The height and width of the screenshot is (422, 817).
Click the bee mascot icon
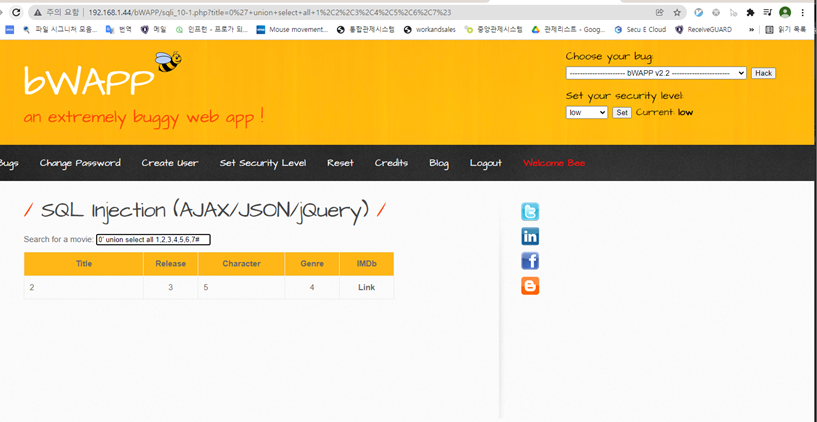tap(168, 61)
